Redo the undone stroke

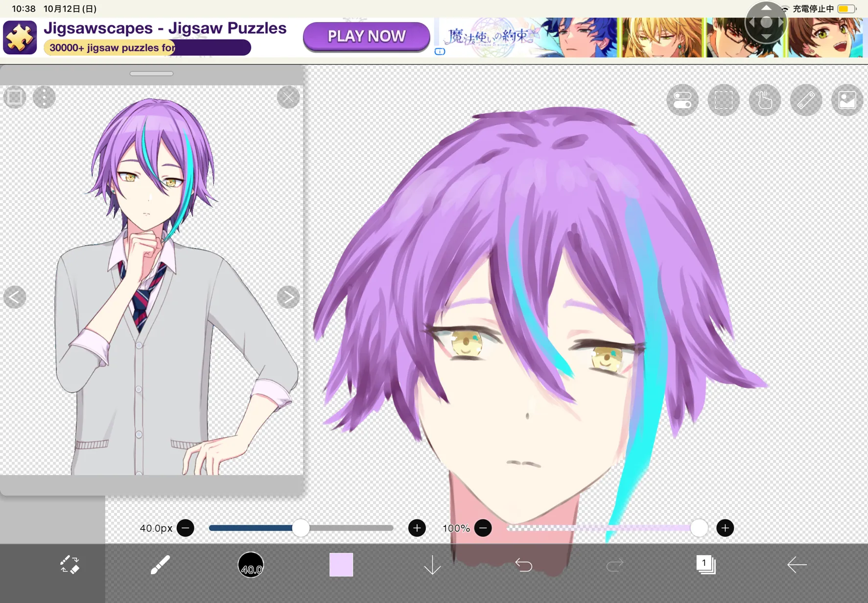(614, 565)
